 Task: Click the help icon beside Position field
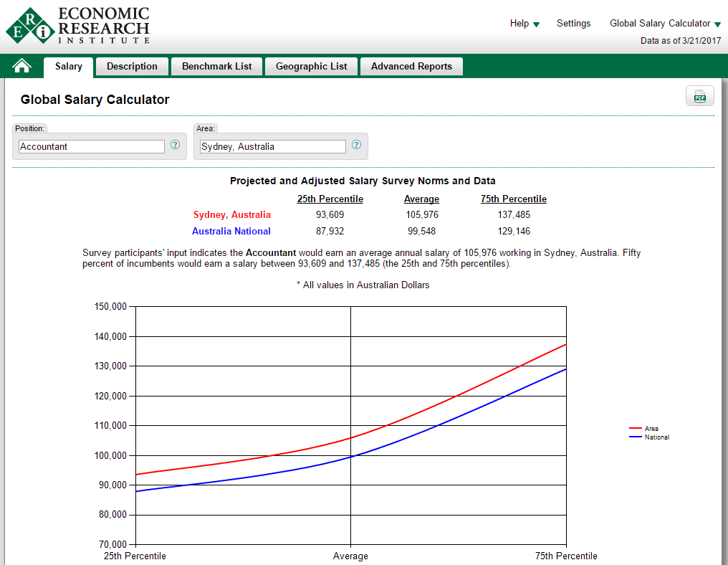[175, 145]
